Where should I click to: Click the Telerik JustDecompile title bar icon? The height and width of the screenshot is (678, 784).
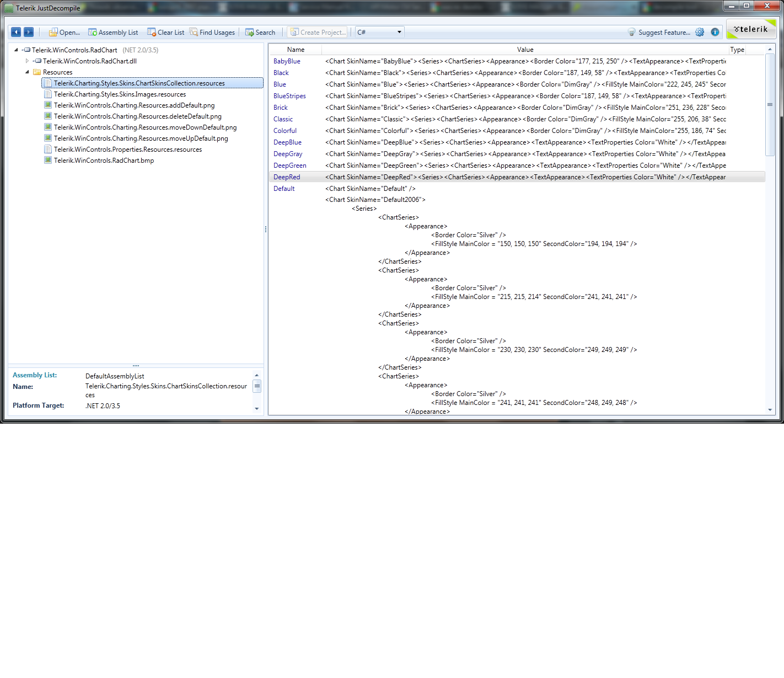click(9, 8)
